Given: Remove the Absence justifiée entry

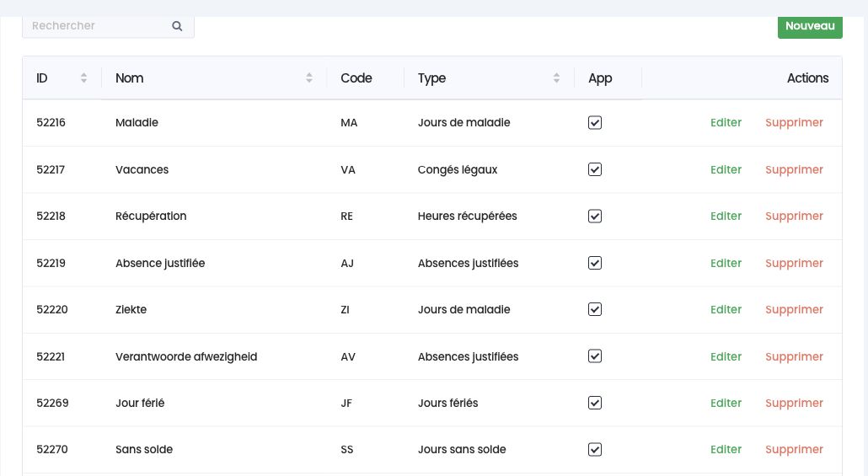Looking at the screenshot, I should [x=794, y=264].
